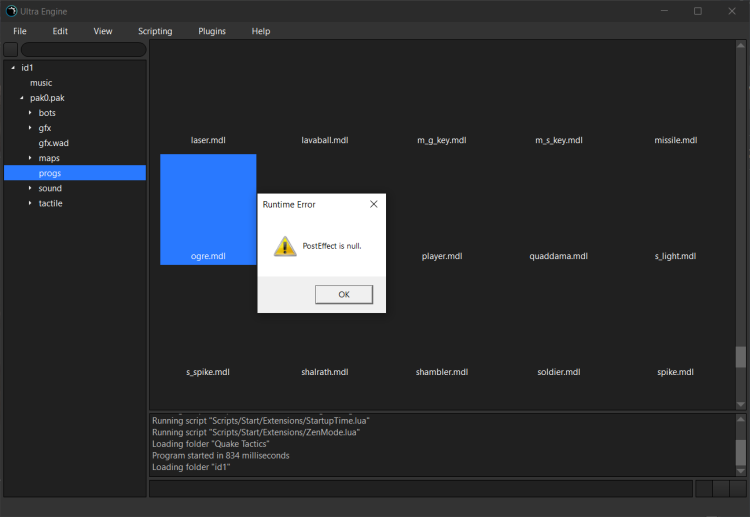
Task: Collapse the id1 root folder
Action: (x=13, y=68)
